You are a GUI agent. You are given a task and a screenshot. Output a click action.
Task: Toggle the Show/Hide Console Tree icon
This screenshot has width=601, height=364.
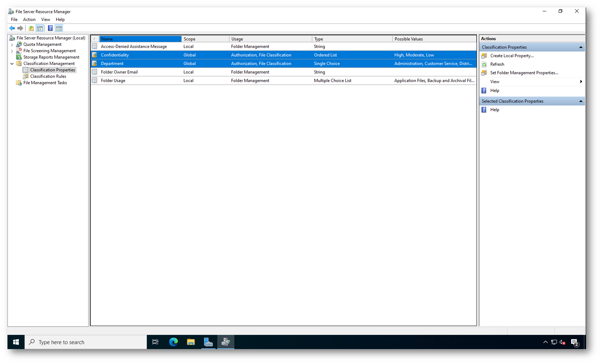[40, 28]
